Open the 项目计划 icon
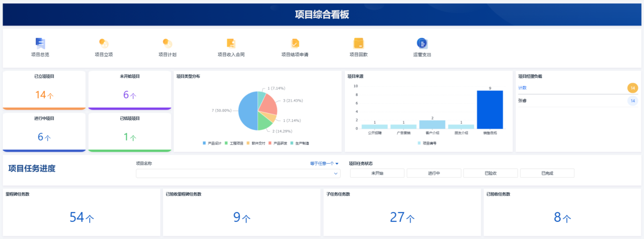Image resolution: width=644 pixels, height=239 pixels. 167,43
